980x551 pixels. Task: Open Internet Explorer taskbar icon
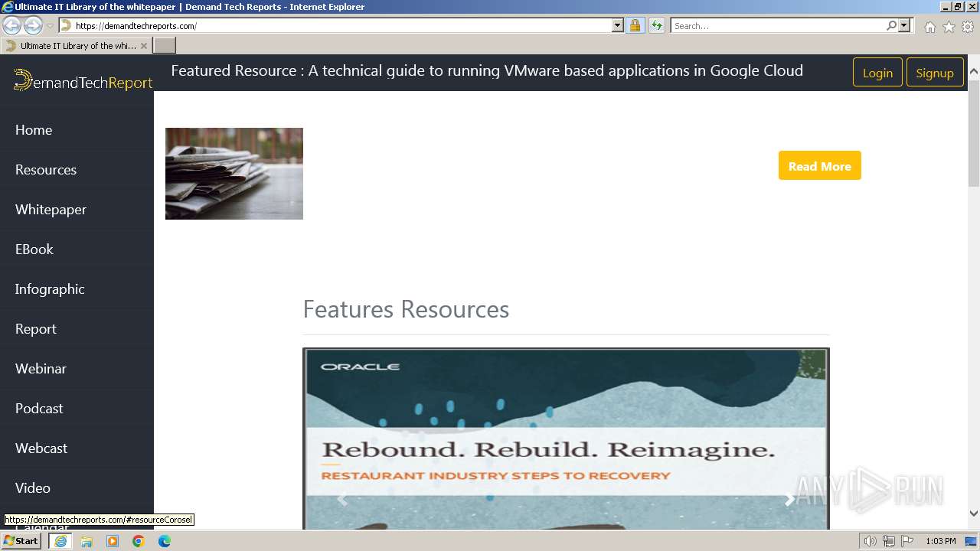click(x=60, y=541)
